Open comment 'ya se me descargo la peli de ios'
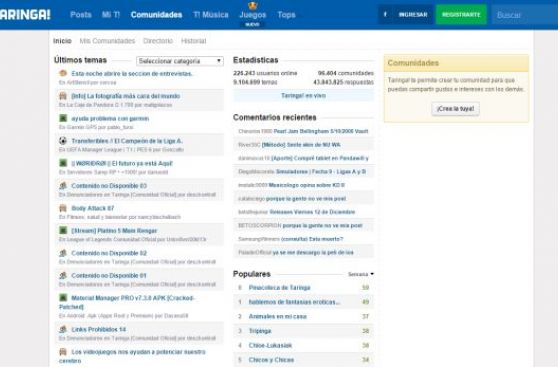This screenshot has height=367, width=558. tap(313, 252)
